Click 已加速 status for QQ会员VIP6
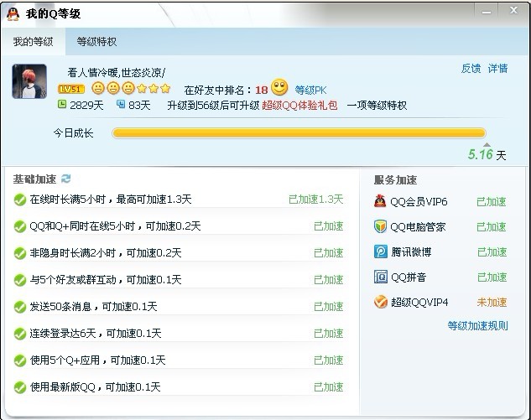Viewport: 531px width, 420px height. [491, 202]
